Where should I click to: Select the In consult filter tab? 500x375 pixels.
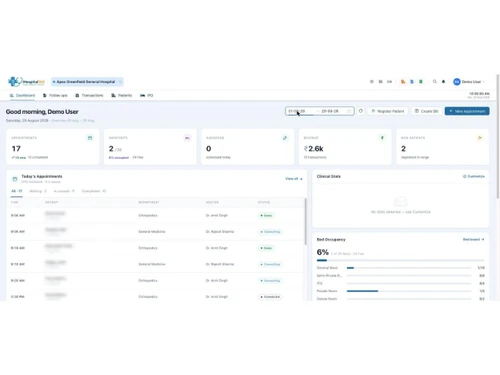(64, 191)
